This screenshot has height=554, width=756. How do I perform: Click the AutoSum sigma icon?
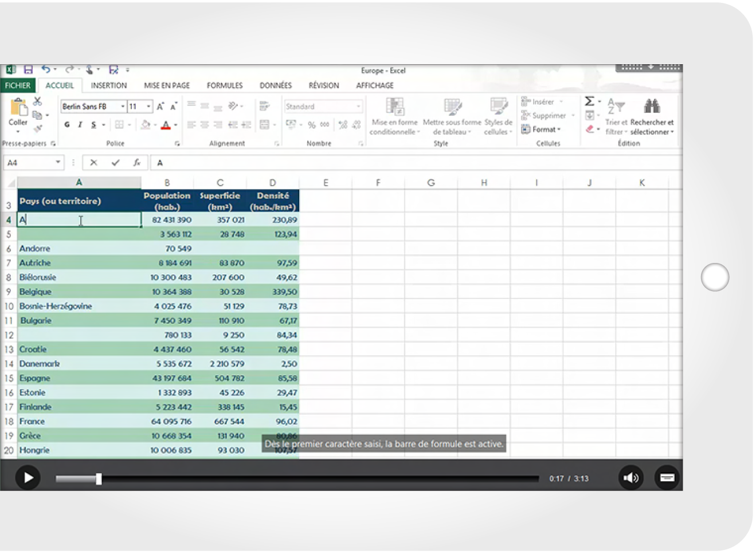coord(589,101)
